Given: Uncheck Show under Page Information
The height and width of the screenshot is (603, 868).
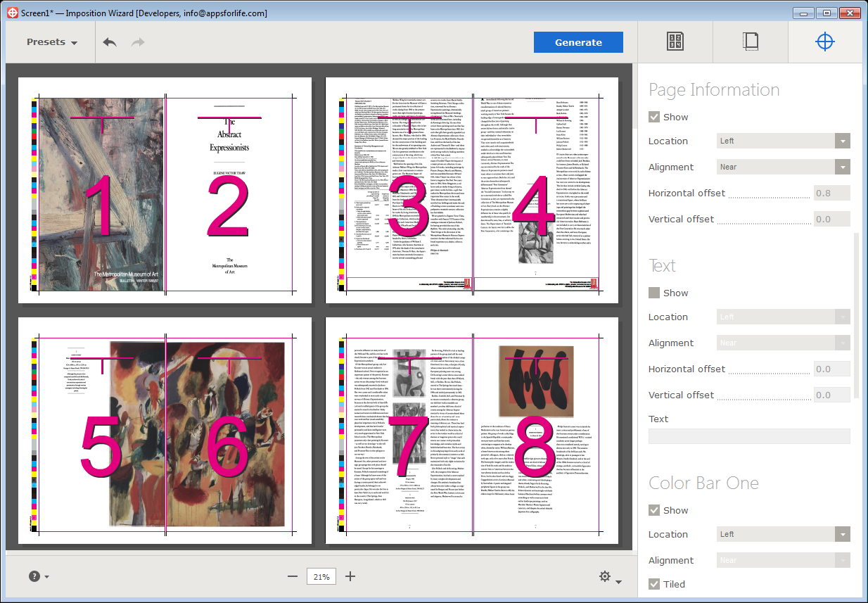Looking at the screenshot, I should pyautogui.click(x=654, y=118).
